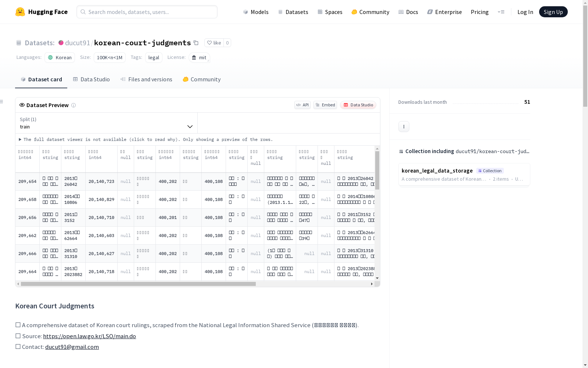This screenshot has width=588, height=368.
Task: Open the extra navigation menu icon beside Pricing
Action: [501, 12]
